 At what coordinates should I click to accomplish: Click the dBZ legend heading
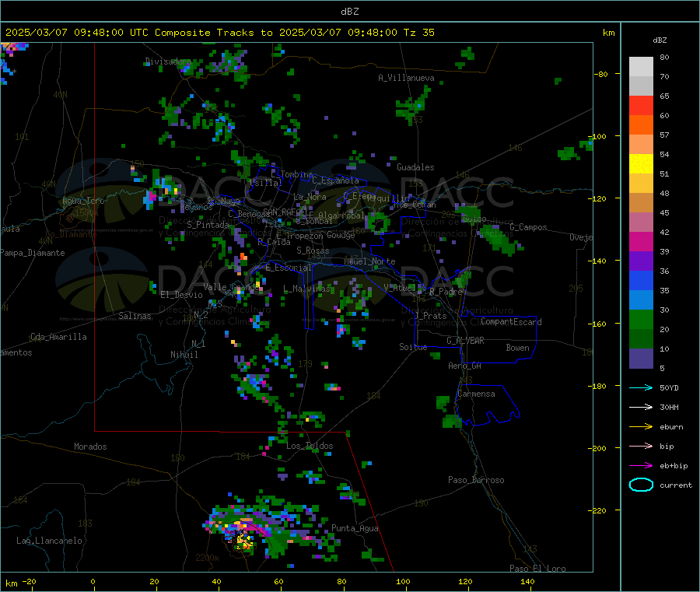(660, 40)
